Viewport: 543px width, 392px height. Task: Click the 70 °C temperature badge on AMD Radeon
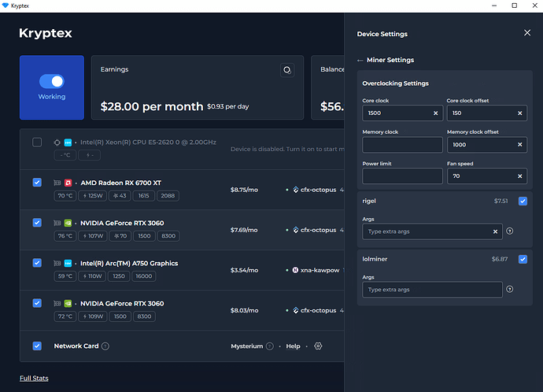pos(65,196)
